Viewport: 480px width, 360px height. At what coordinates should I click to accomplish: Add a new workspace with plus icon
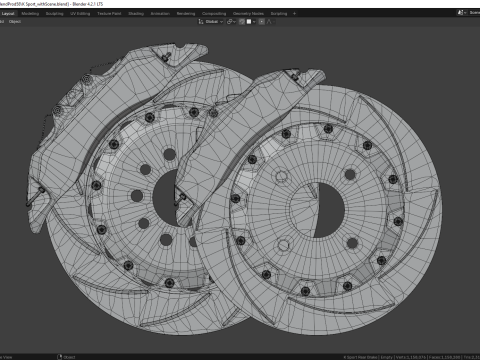tap(294, 14)
